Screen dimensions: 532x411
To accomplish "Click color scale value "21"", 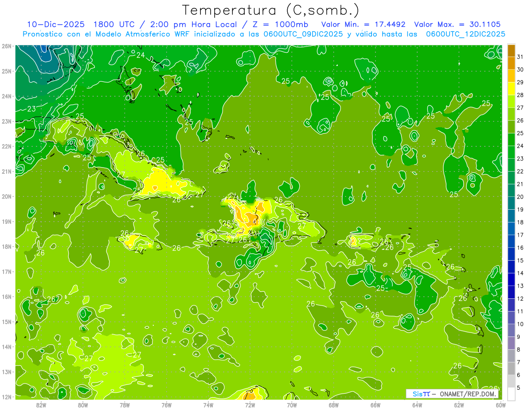I will point(520,184).
